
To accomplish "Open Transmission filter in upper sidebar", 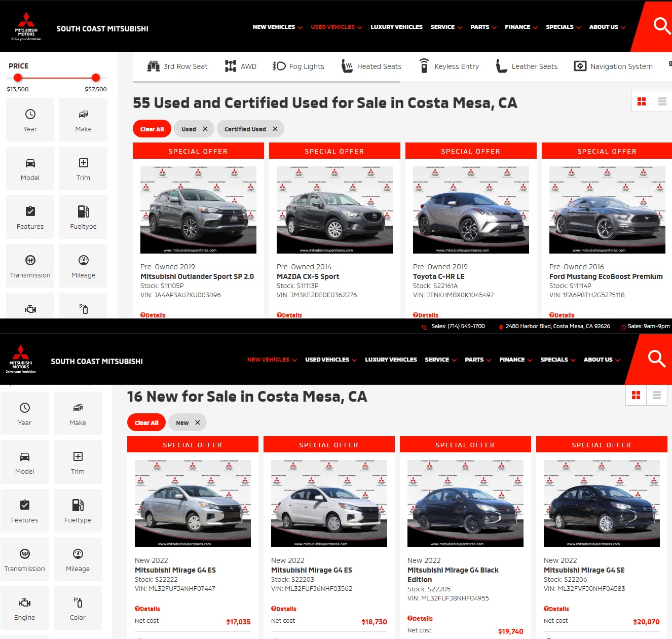I will [30, 266].
